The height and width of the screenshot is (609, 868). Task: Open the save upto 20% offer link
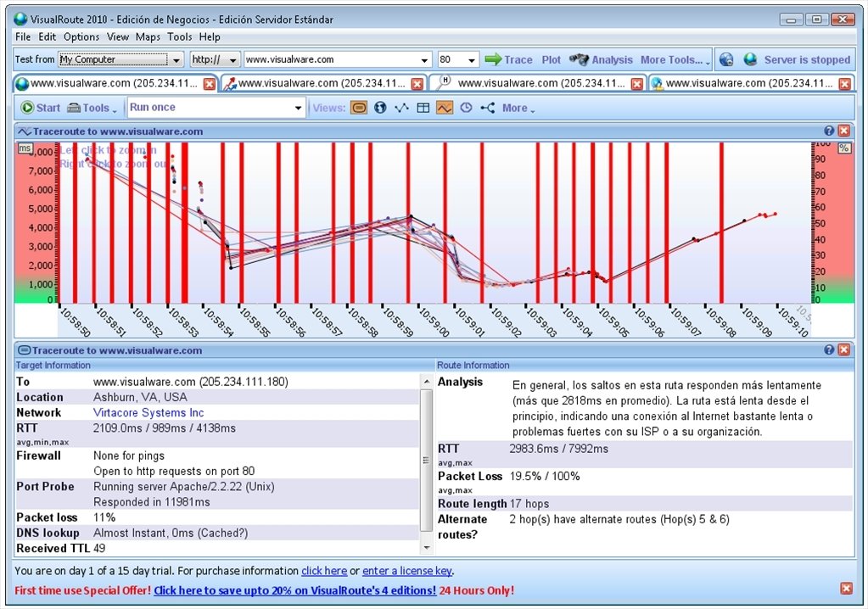tap(295, 590)
